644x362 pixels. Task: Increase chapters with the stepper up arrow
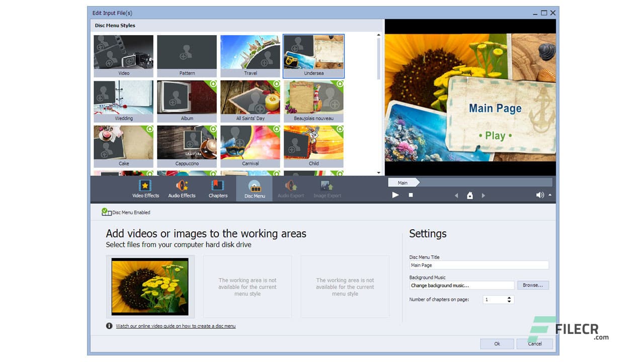coord(509,297)
